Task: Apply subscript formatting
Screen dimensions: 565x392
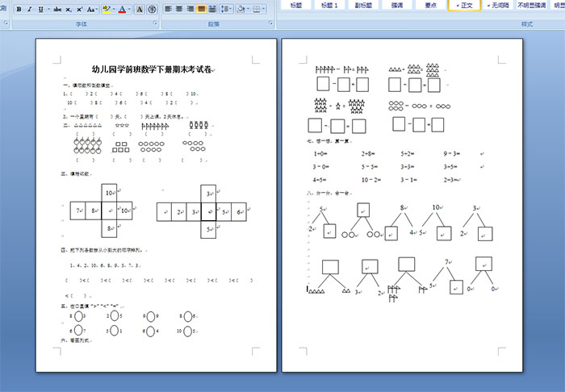Action: click(x=69, y=10)
